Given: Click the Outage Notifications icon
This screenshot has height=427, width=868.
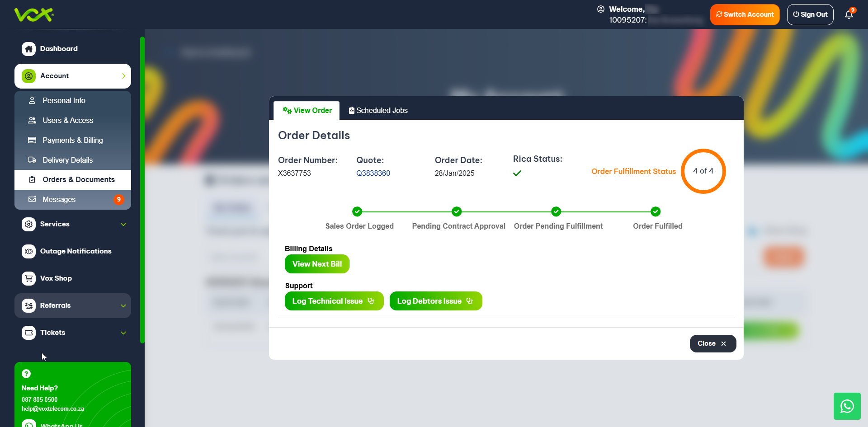Looking at the screenshot, I should tap(28, 251).
